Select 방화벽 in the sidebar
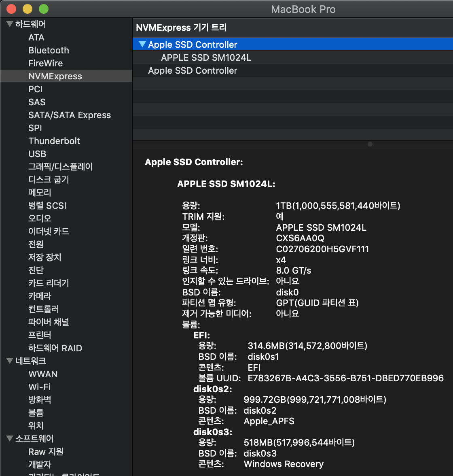The width and height of the screenshot is (453, 476). pyautogui.click(x=40, y=400)
